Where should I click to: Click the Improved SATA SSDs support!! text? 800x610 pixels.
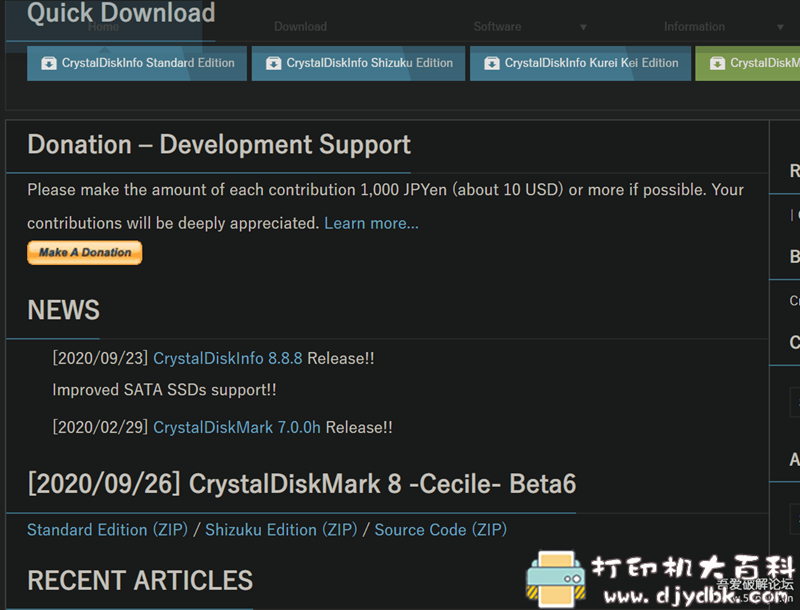(x=164, y=390)
